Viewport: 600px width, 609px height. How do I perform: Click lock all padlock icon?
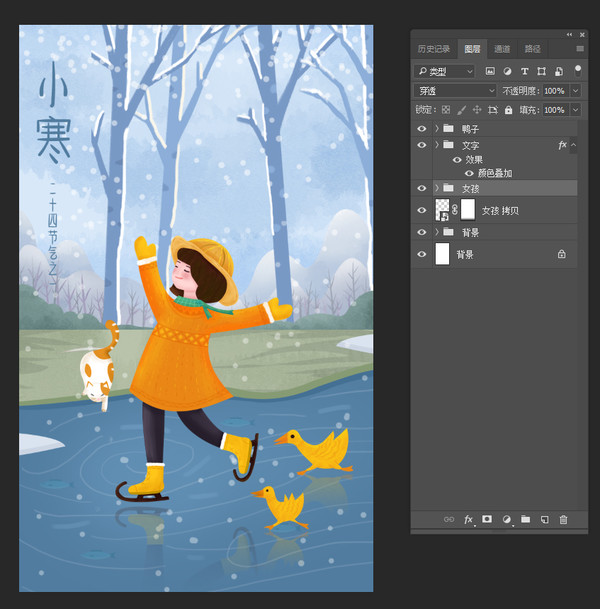[x=508, y=110]
